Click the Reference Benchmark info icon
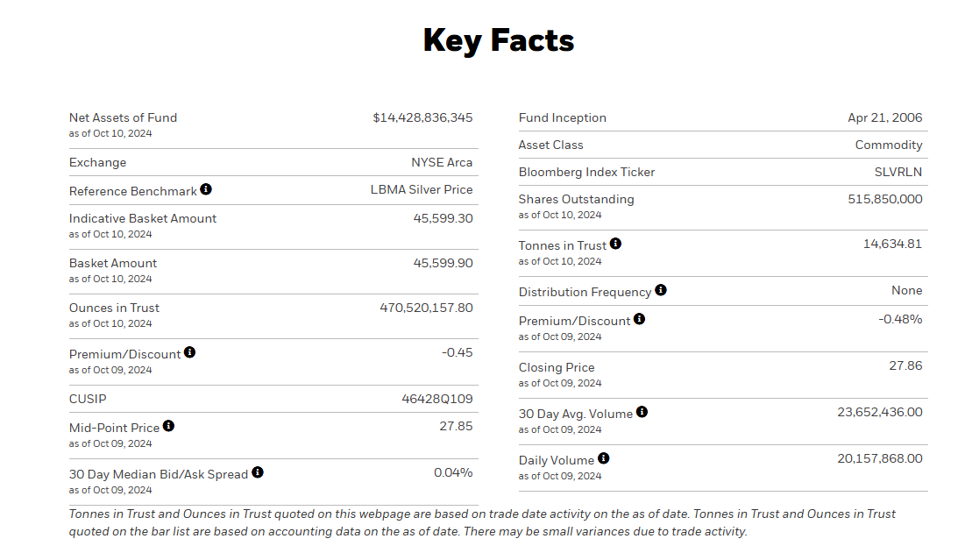958x560 pixels. click(206, 189)
